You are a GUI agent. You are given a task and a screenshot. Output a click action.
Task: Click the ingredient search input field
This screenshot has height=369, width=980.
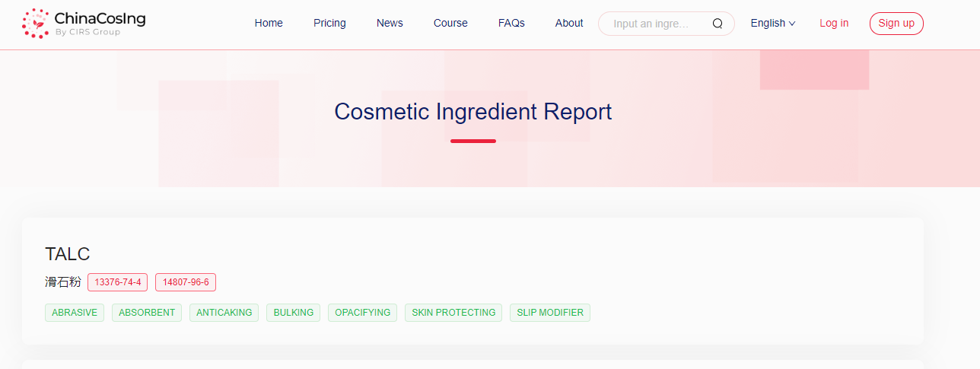coord(654,24)
